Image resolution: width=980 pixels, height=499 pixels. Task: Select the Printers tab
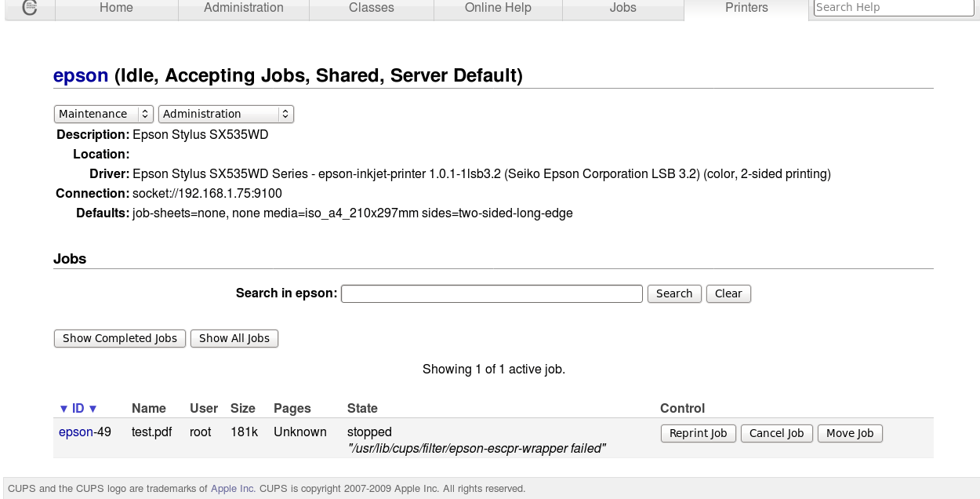pyautogui.click(x=746, y=8)
